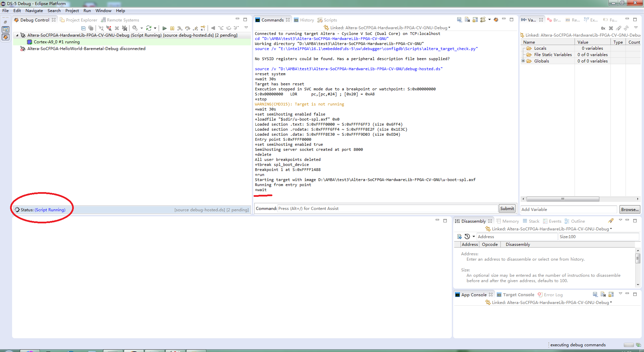This screenshot has height=352, width=644.
Task: Interrupt target with the yellow pause icon
Action: (172, 28)
